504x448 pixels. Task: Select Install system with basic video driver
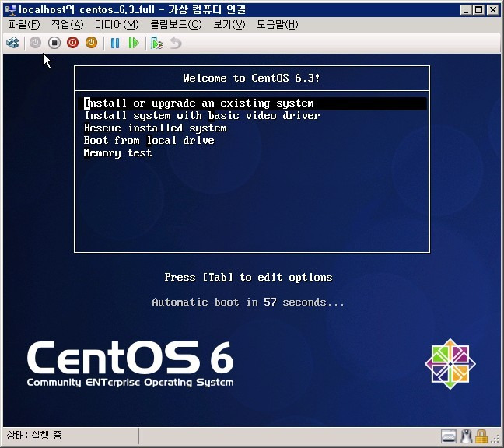pos(202,116)
